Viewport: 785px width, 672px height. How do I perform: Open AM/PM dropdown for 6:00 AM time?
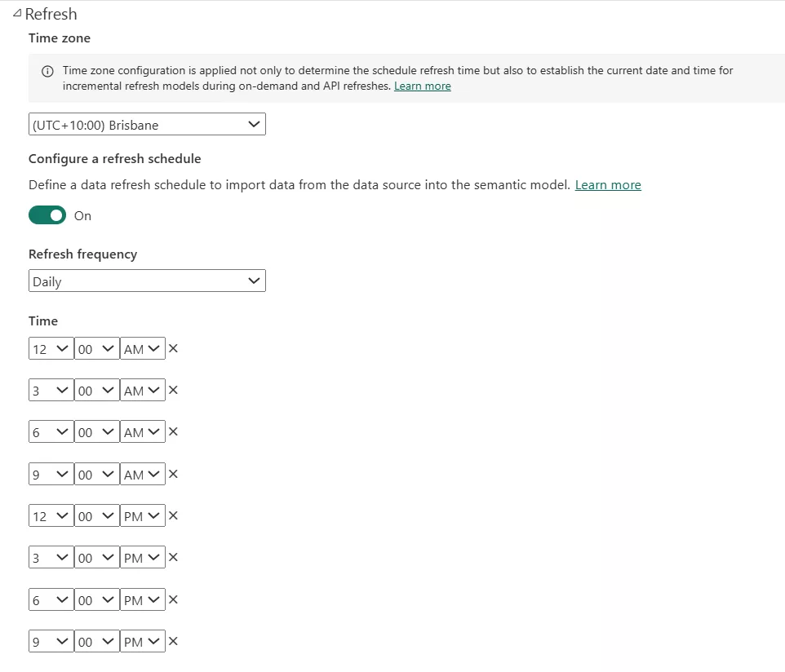143,431
